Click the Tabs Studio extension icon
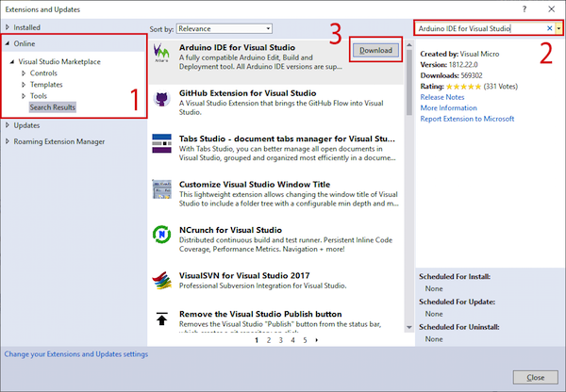The image size is (566, 392). pos(161,143)
